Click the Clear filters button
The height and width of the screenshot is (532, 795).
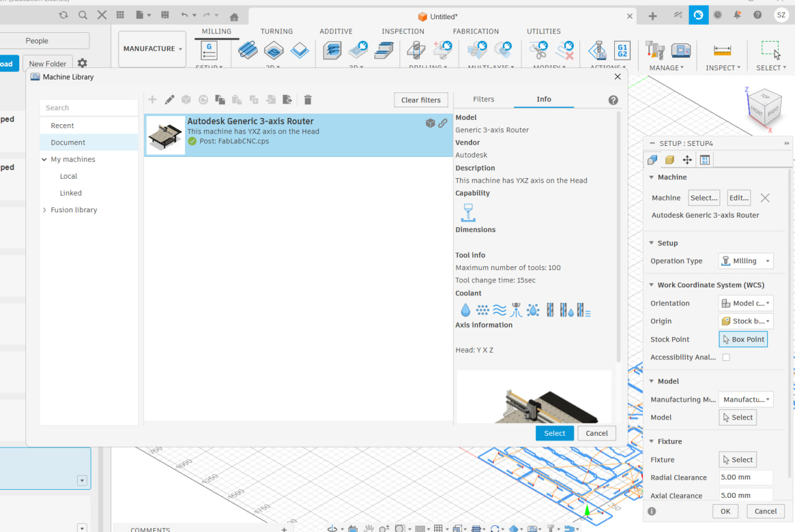[421, 100]
